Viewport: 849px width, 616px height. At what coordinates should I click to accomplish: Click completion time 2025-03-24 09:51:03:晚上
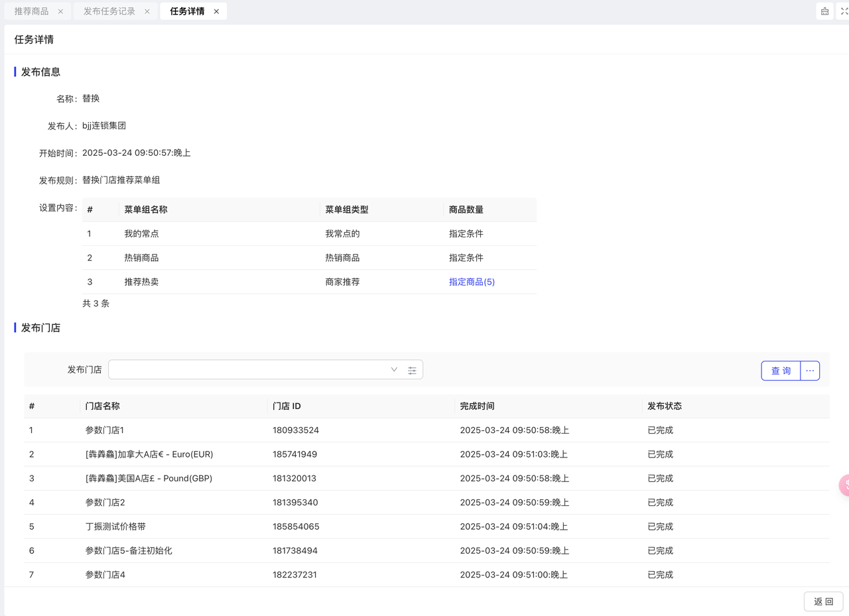coord(514,454)
